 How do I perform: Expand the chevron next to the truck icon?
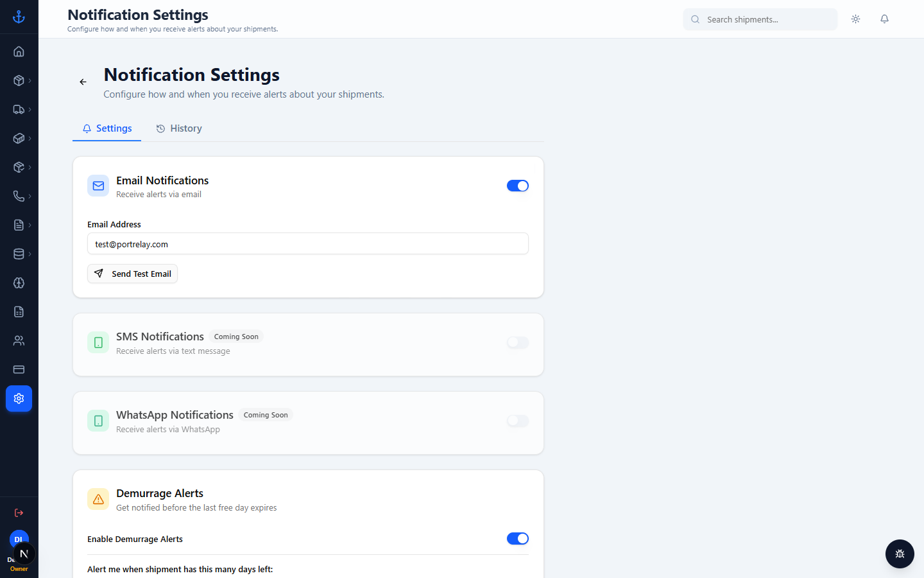(x=30, y=109)
